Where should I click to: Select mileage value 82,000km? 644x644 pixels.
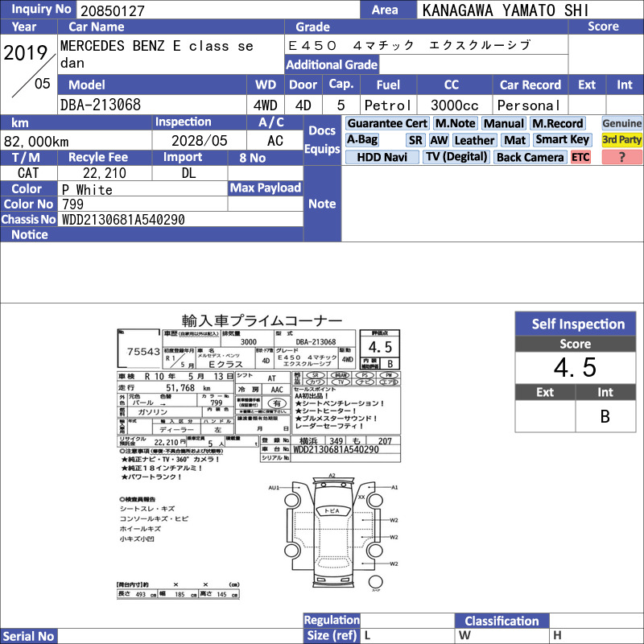36,142
